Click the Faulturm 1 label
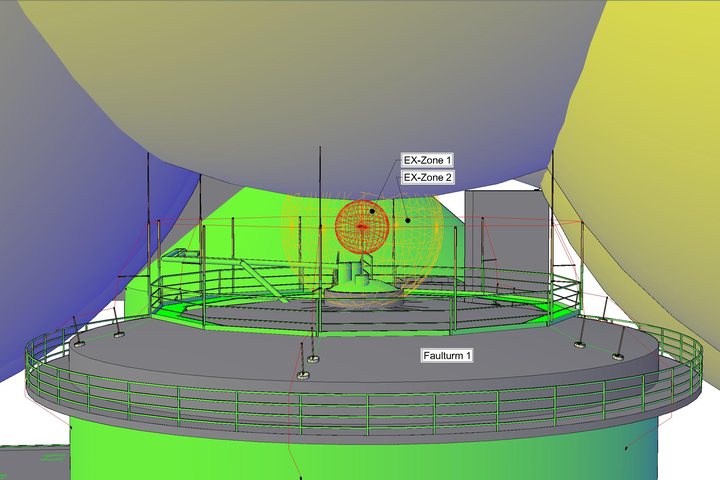The width and height of the screenshot is (720, 480). [x=447, y=356]
